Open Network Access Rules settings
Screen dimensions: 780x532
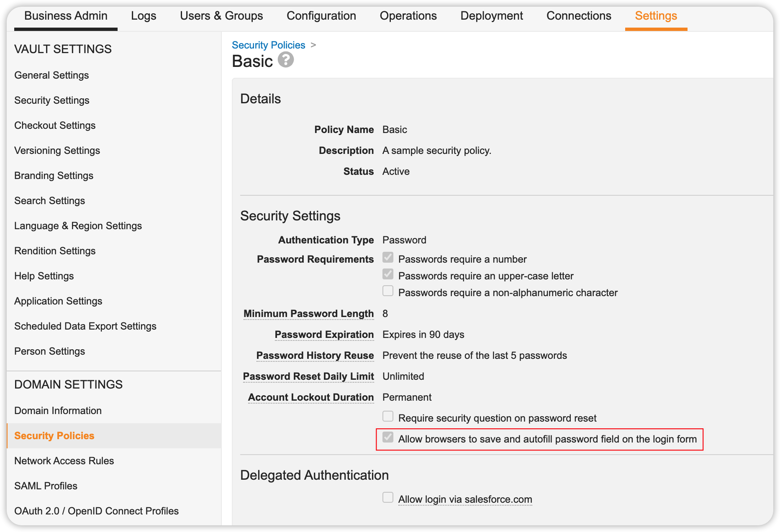click(64, 460)
